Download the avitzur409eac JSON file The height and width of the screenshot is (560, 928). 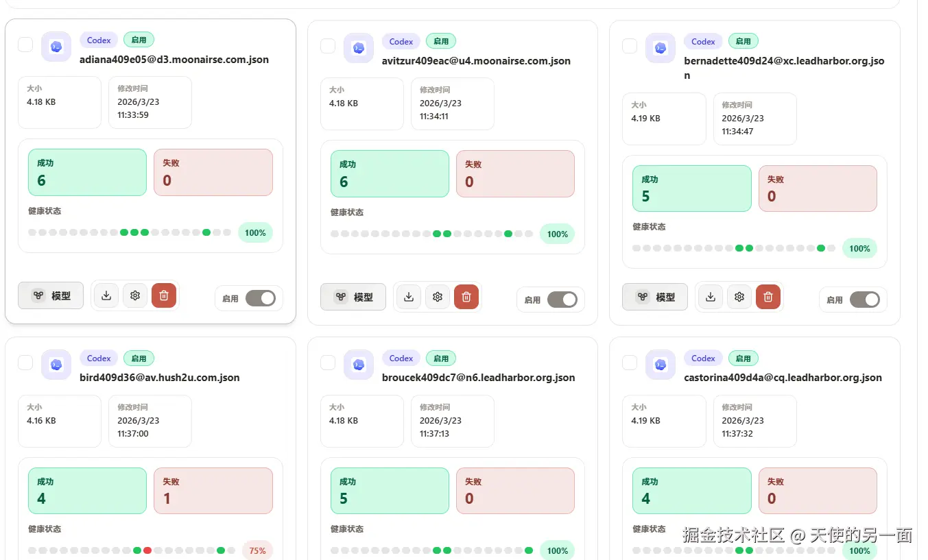(x=409, y=297)
